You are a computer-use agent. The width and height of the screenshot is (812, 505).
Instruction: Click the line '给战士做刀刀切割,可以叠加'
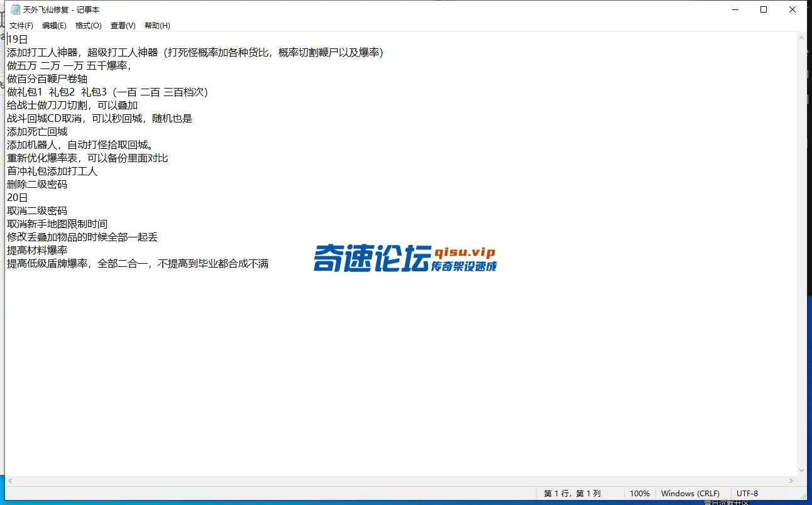click(72, 105)
